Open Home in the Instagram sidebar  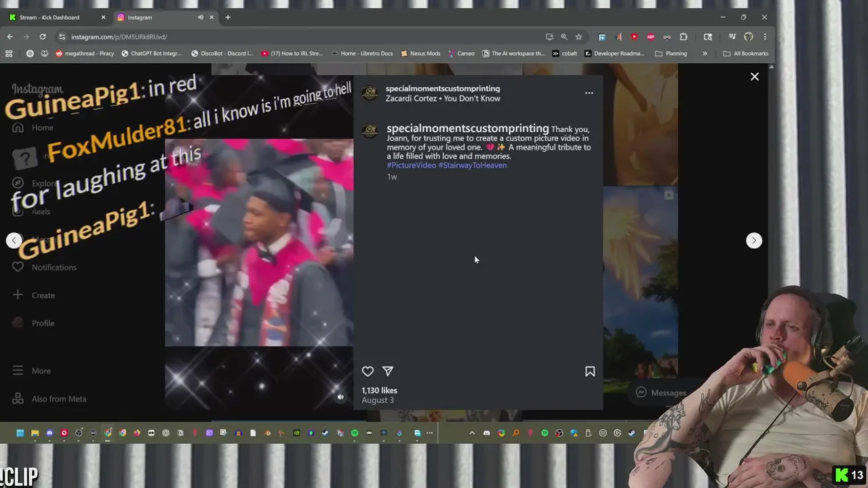pos(33,127)
